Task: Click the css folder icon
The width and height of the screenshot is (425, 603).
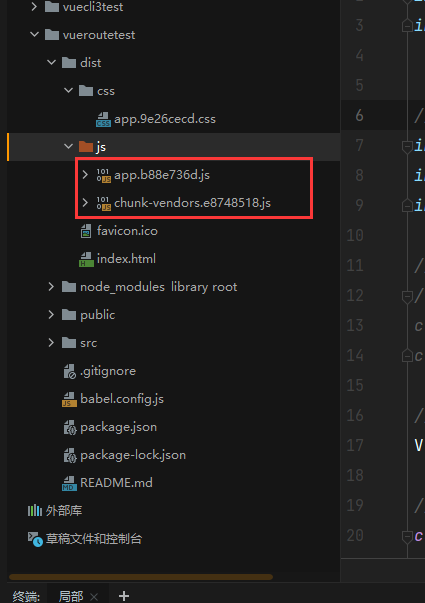Action: click(x=86, y=91)
